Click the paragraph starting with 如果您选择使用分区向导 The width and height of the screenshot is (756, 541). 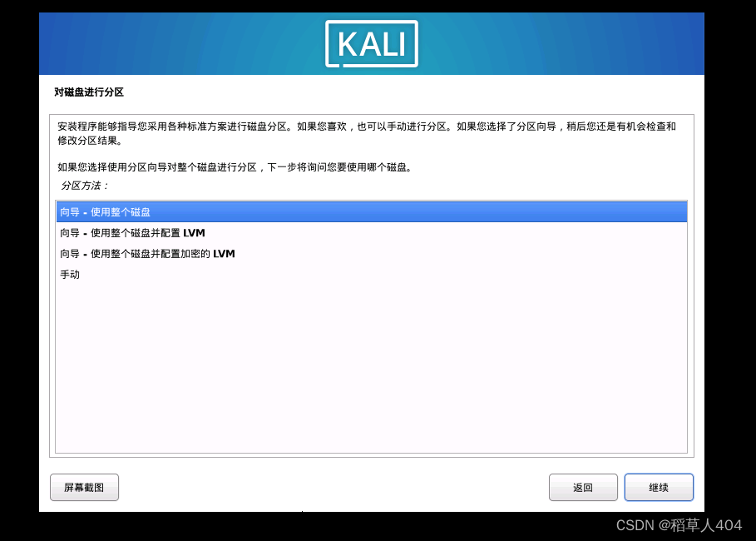tap(235, 167)
